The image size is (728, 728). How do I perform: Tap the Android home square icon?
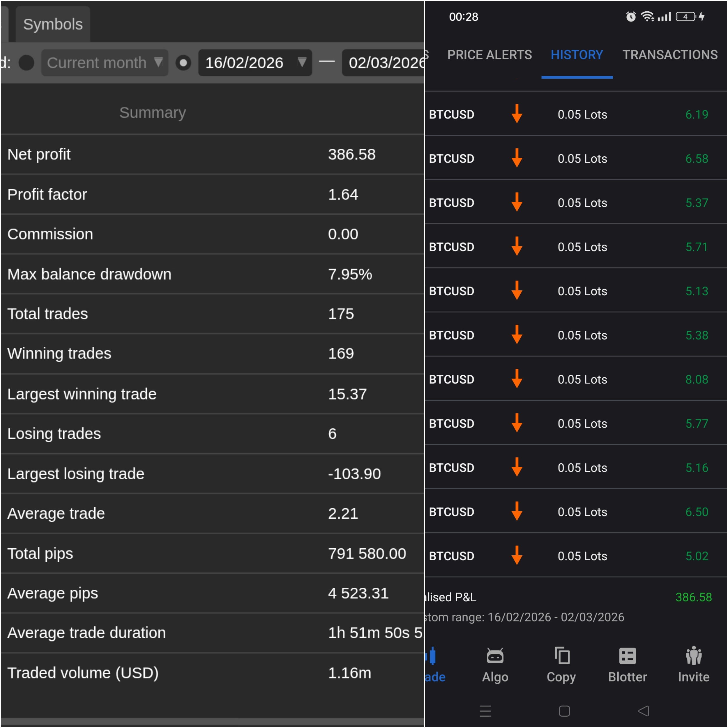(x=564, y=711)
